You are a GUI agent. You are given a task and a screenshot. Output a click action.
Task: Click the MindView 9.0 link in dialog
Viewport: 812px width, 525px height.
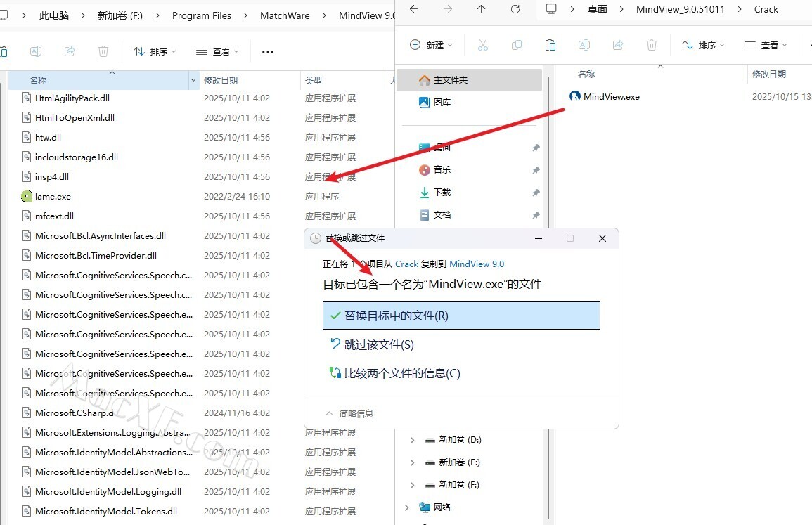[x=476, y=264]
